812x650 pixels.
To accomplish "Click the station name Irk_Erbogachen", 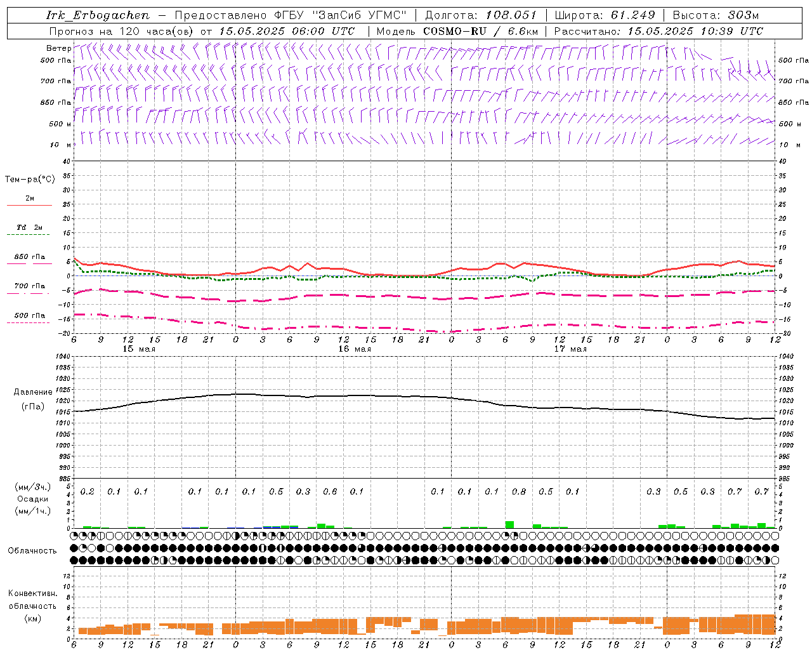I will click(x=98, y=15).
